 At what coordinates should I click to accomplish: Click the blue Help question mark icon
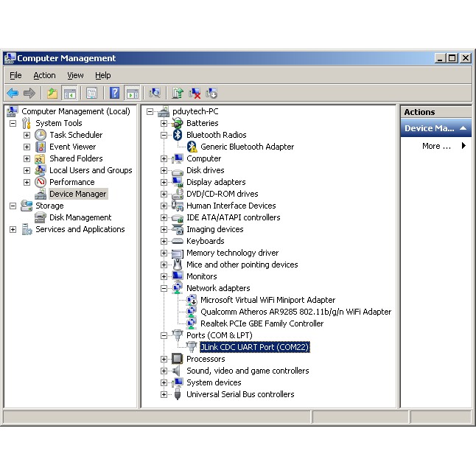coord(114,93)
